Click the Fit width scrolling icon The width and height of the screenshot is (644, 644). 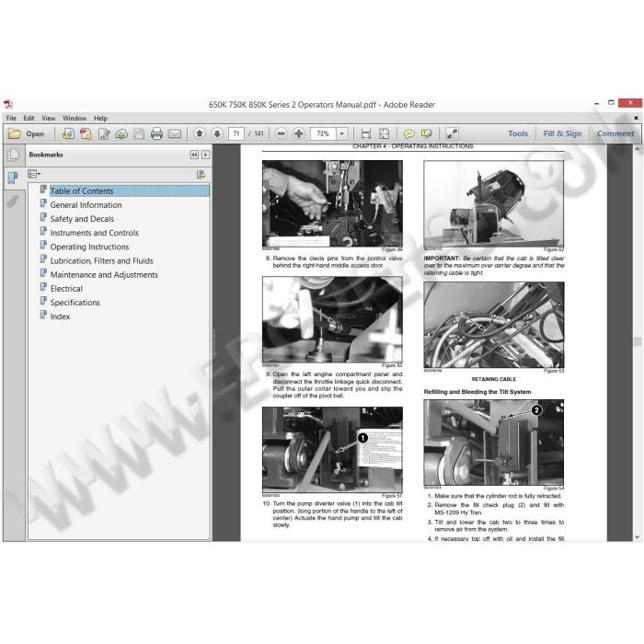click(366, 133)
